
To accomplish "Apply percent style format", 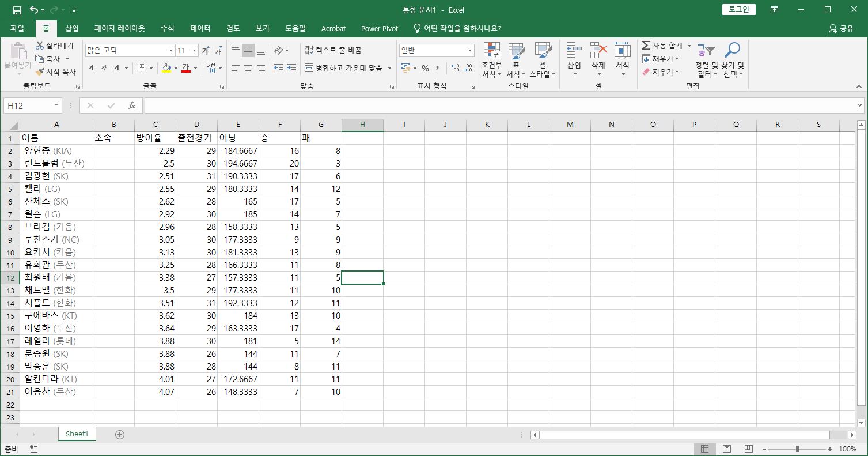I will [x=425, y=68].
